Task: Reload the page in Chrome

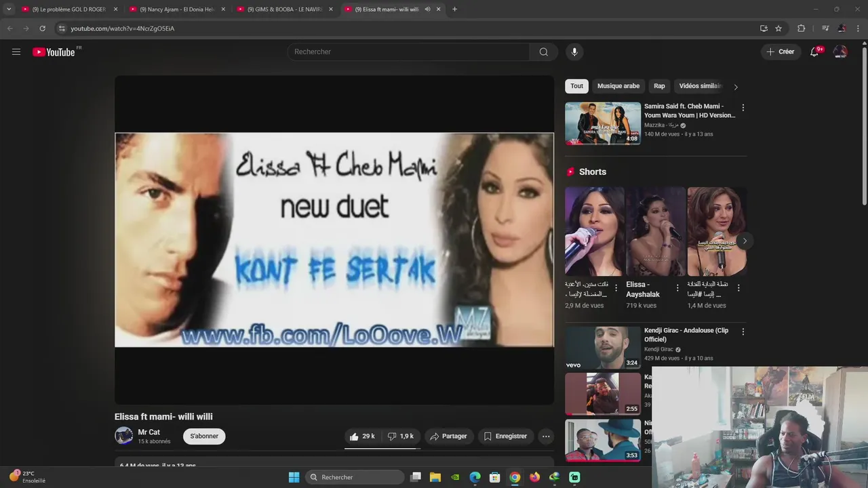Action: 42,28
